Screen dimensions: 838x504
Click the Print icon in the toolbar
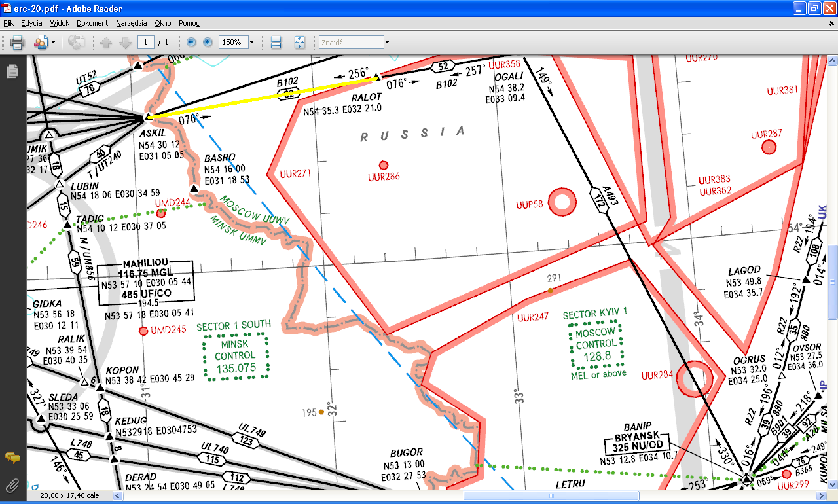coord(17,43)
